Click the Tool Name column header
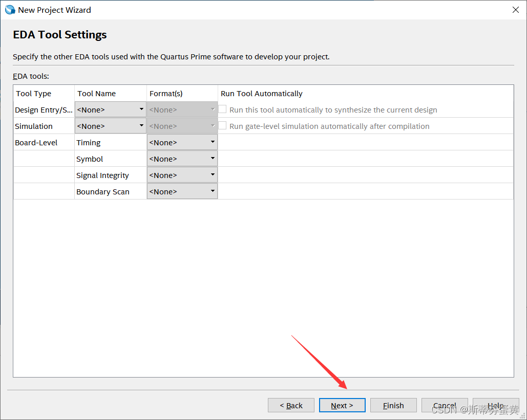Screen dimensions: 527x420 pos(111,93)
